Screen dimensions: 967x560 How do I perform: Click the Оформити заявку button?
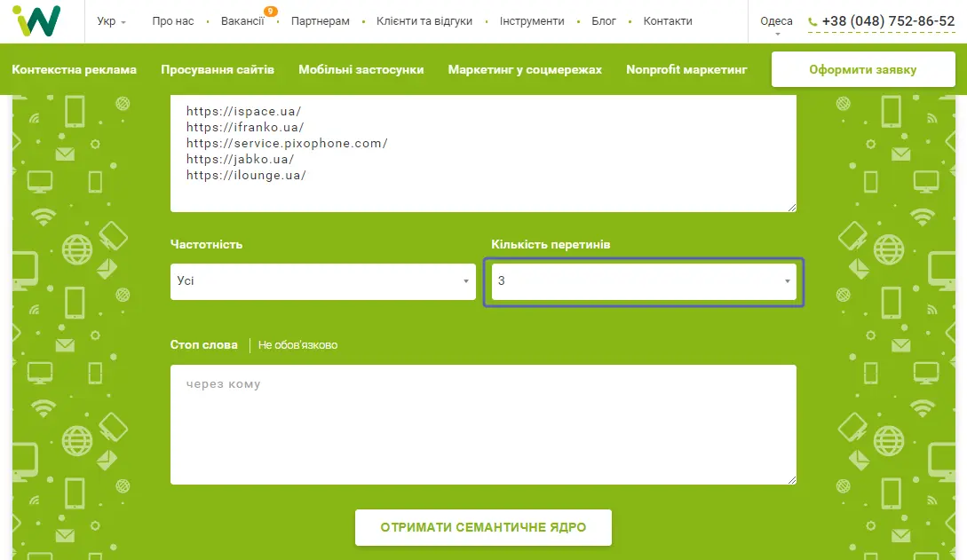coord(863,69)
